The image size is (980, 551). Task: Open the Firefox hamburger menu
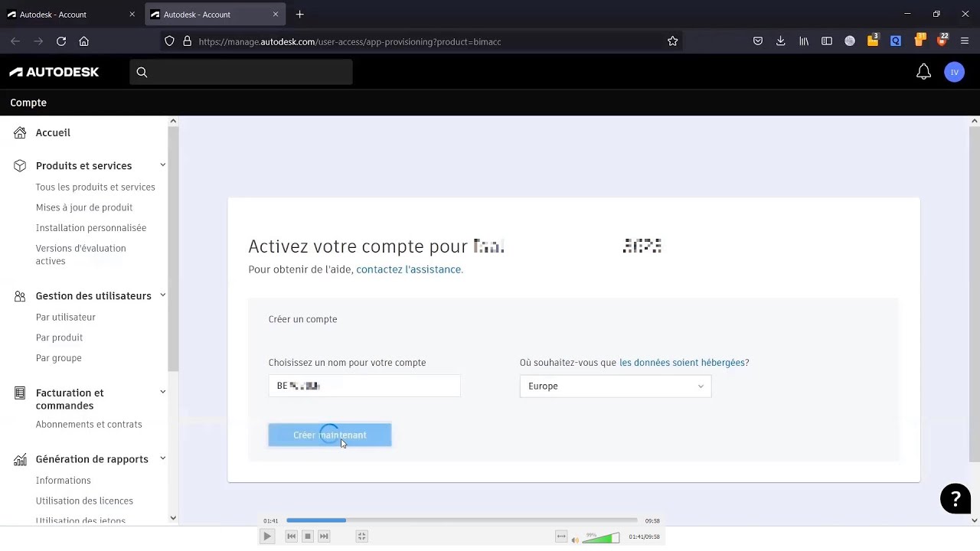click(965, 41)
